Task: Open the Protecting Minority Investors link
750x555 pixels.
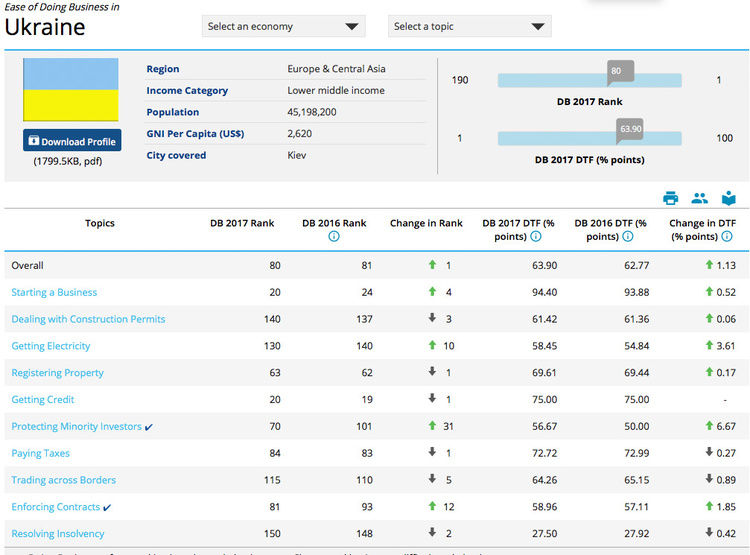Action: click(77, 426)
